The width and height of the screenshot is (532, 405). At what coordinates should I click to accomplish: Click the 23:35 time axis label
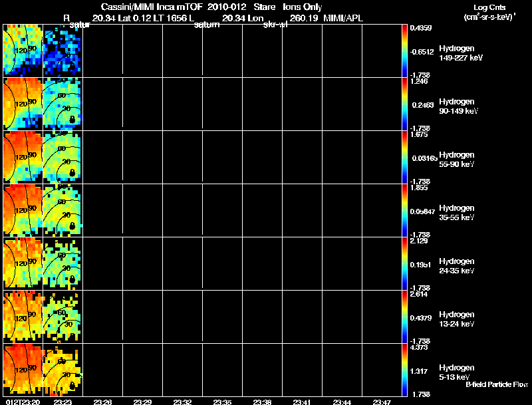click(x=222, y=402)
